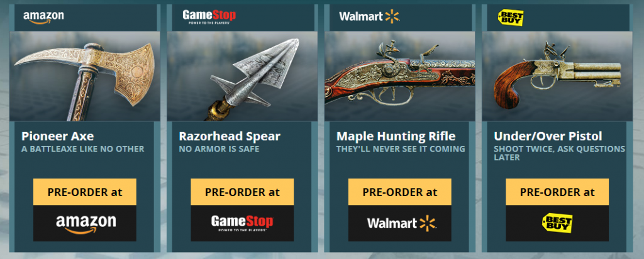The width and height of the screenshot is (644, 259).
Task: Open the Pioneer Axe weapon image
Action: 85,76
